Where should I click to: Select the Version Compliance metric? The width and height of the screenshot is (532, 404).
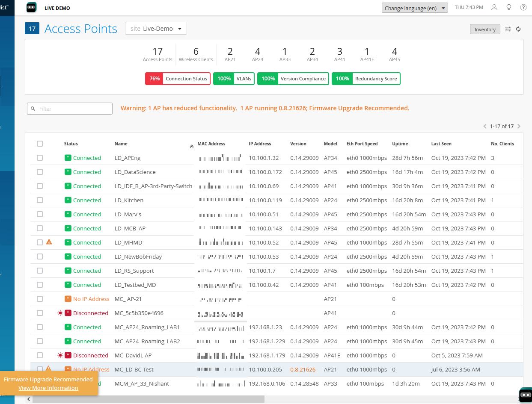(293, 79)
